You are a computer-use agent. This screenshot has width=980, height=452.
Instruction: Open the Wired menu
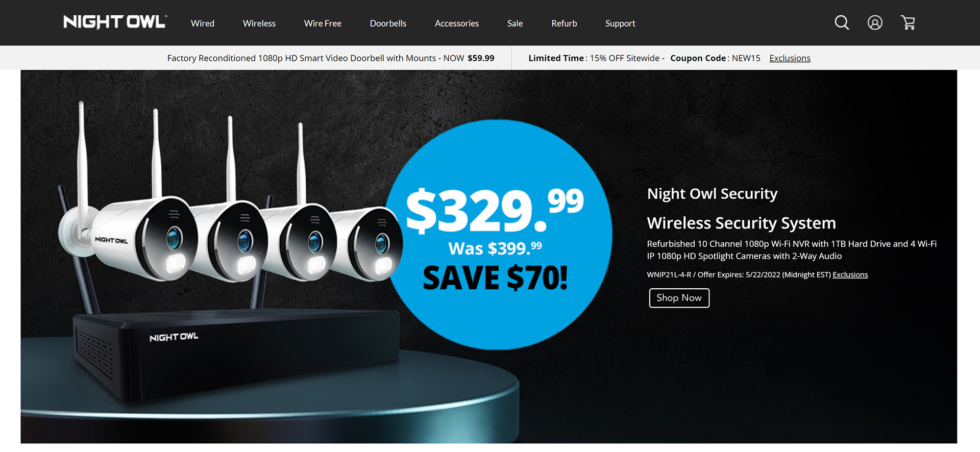pos(203,23)
